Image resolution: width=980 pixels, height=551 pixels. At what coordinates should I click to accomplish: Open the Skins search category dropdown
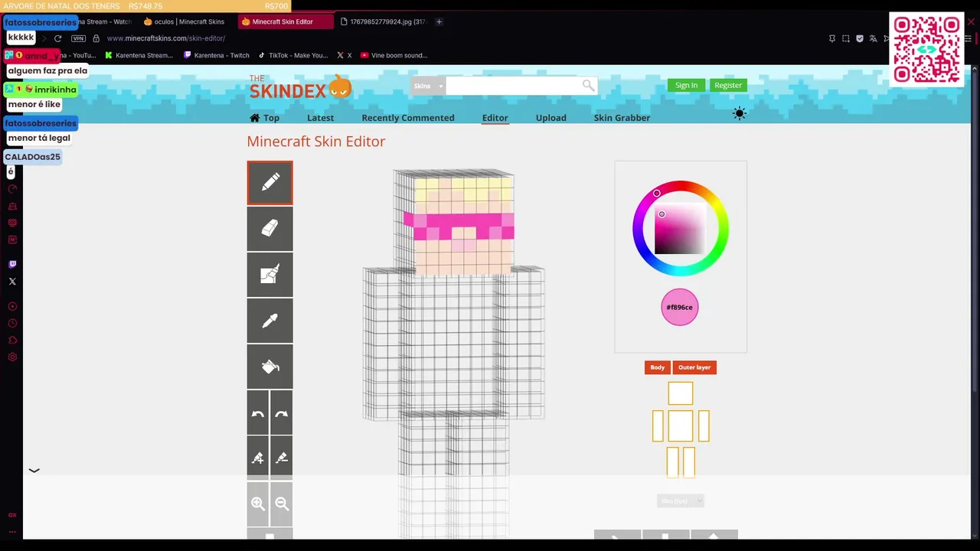(x=428, y=86)
